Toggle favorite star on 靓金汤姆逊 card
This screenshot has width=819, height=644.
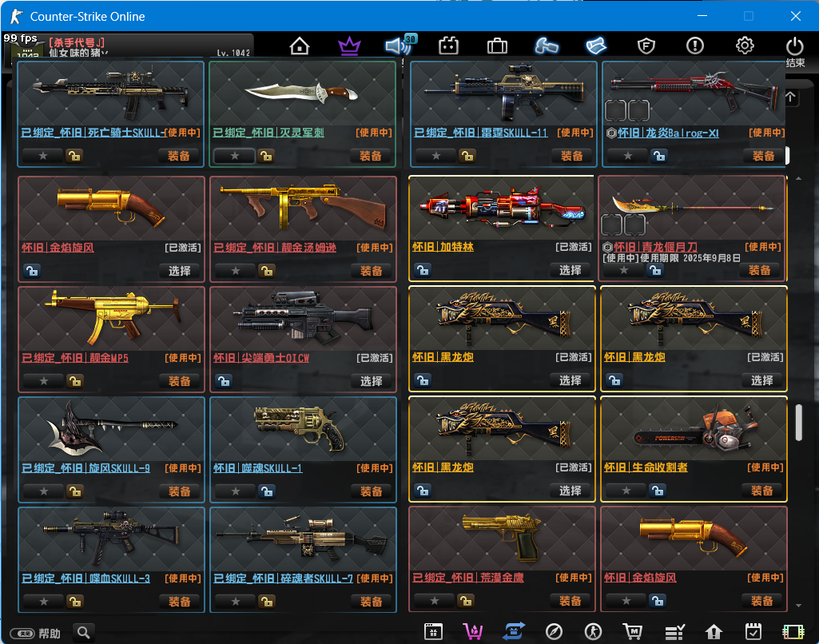(236, 271)
